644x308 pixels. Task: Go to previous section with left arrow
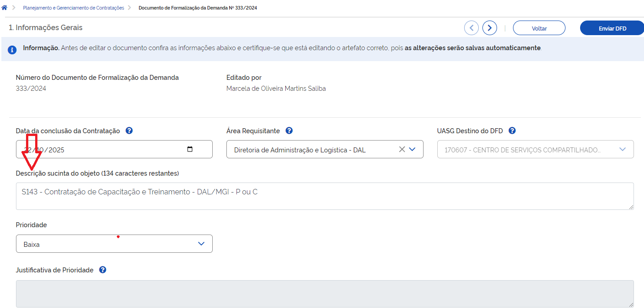click(x=471, y=28)
